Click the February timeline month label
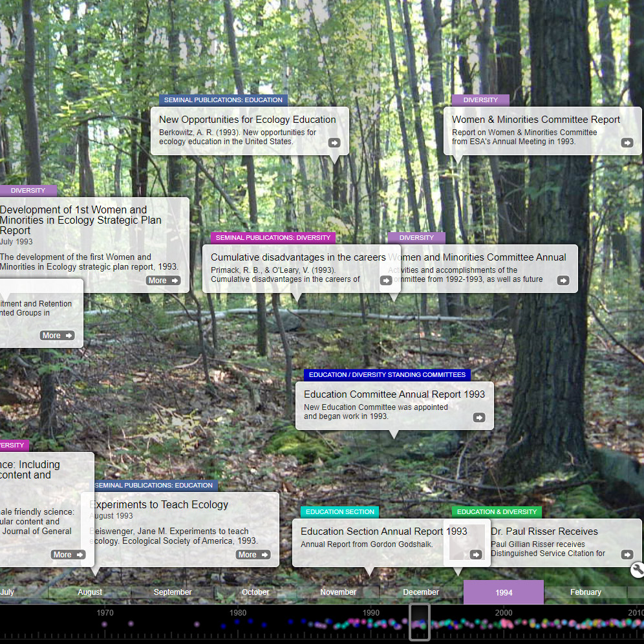The height and width of the screenshot is (644, 644). (x=586, y=592)
